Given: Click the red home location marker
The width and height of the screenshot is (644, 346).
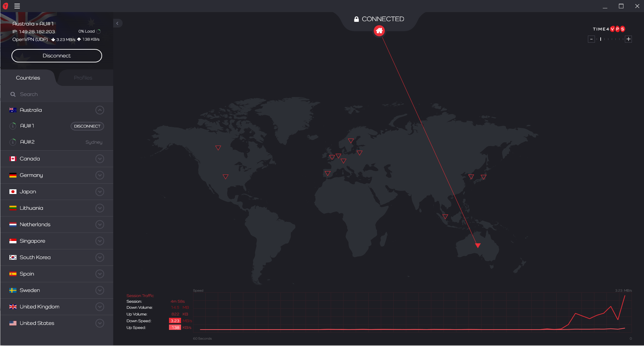Looking at the screenshot, I should point(379,31).
